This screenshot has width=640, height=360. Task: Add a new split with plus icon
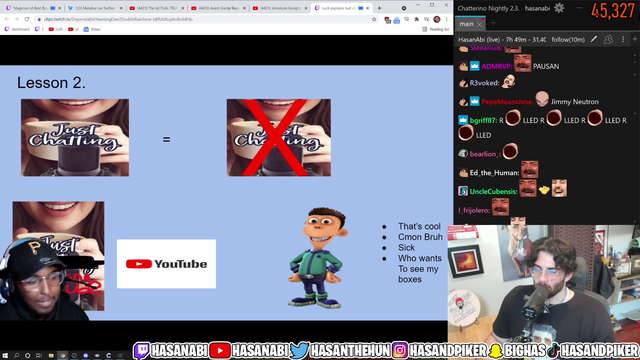[635, 39]
